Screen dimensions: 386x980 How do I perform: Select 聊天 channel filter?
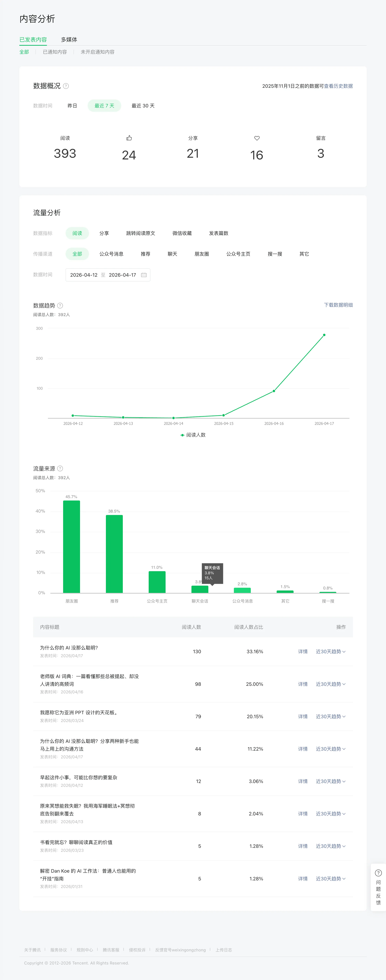click(x=172, y=254)
